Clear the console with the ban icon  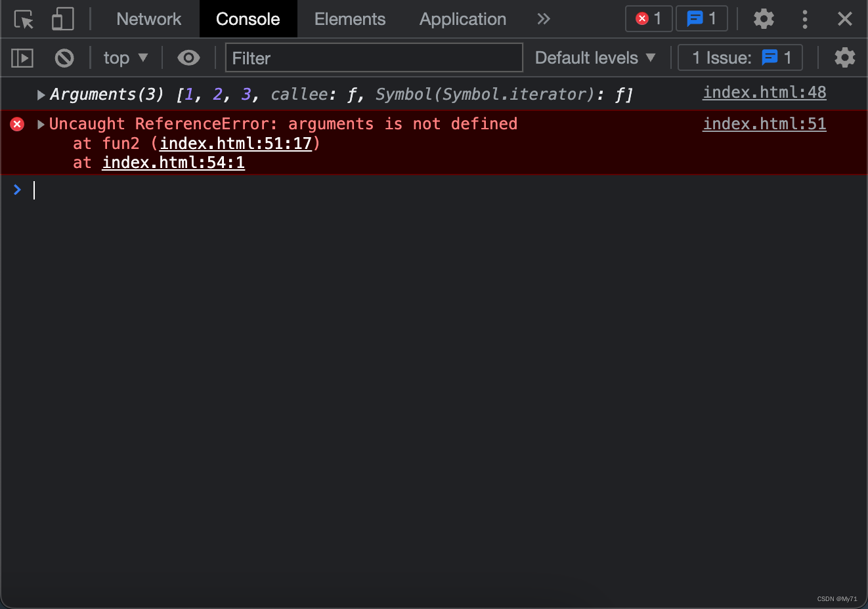64,58
